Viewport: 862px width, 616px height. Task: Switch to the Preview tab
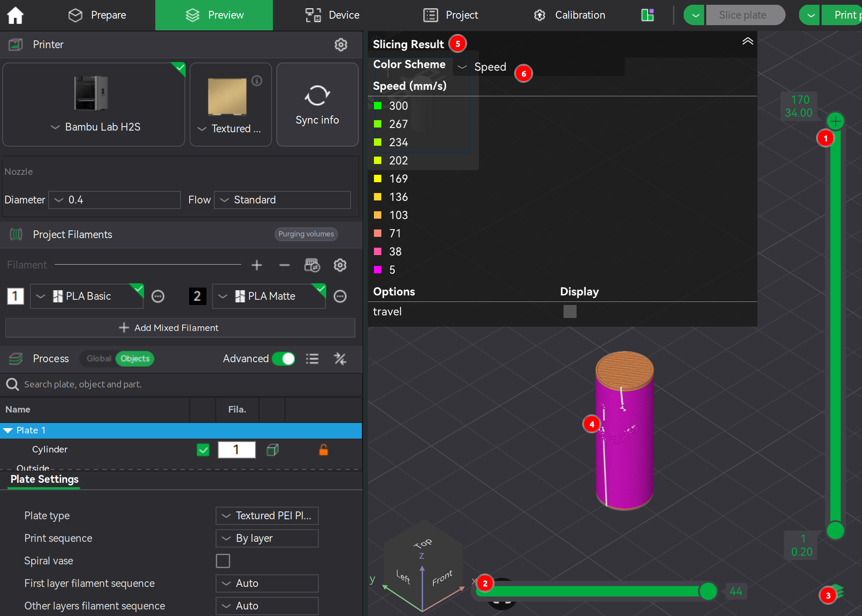[214, 15]
